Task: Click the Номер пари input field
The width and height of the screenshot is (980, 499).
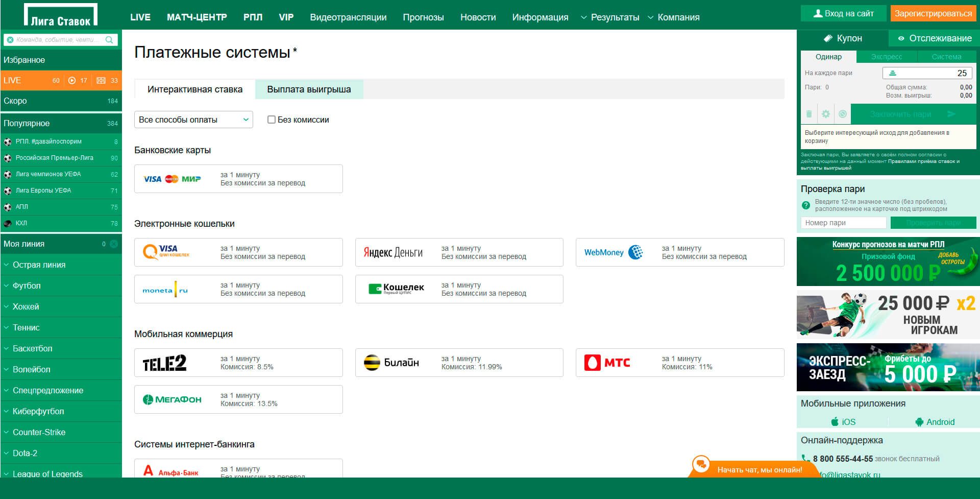Action: click(x=843, y=223)
